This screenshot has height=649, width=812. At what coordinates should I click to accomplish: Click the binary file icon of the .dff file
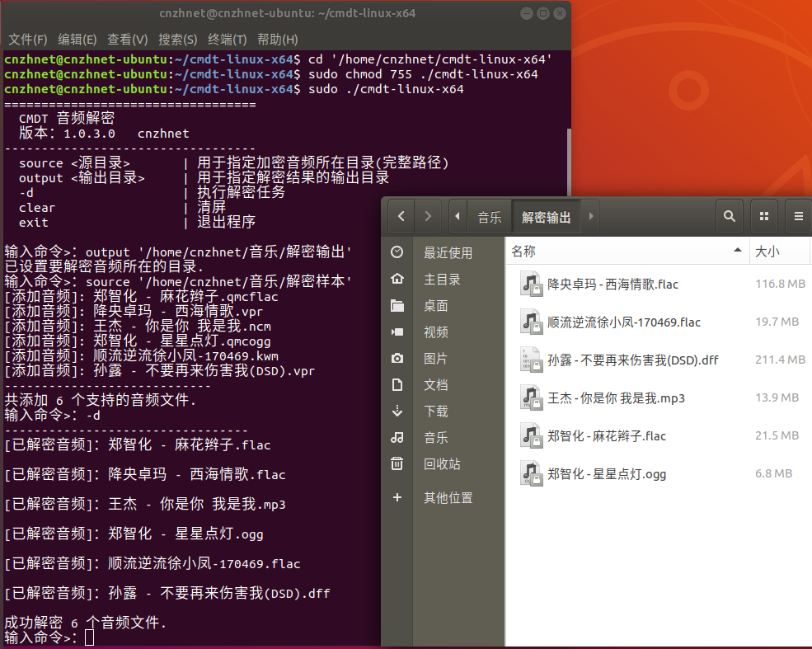531,360
